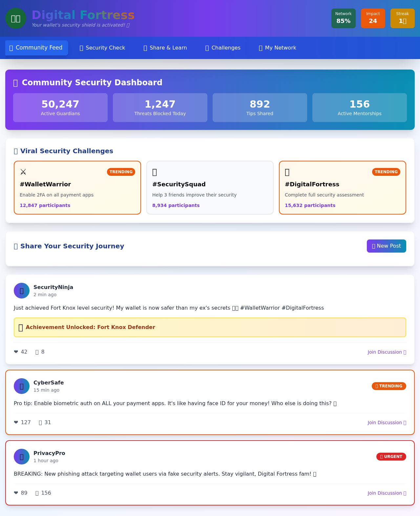Toggle the TRENDING badge on CyberSafe's post
This screenshot has height=516, width=420.
388,386
